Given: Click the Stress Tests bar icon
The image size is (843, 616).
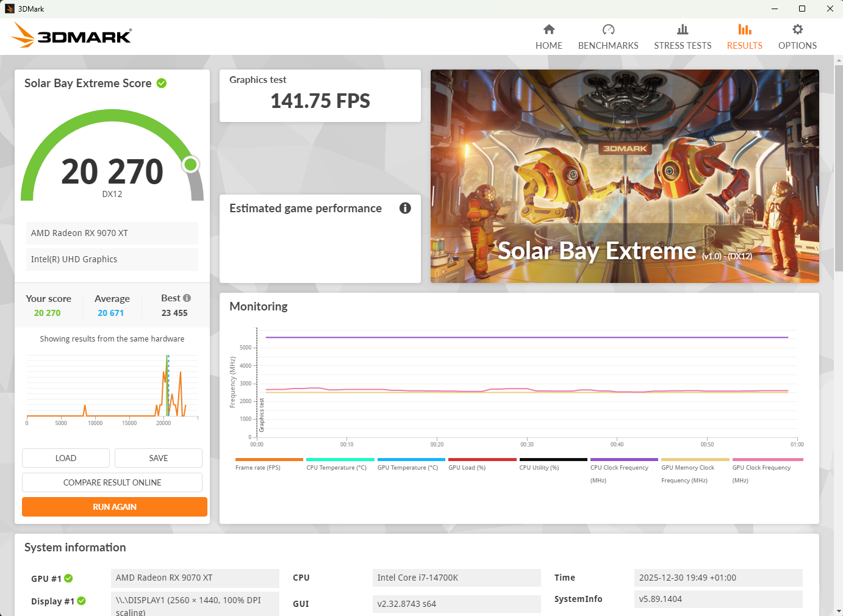Looking at the screenshot, I should pos(683,29).
